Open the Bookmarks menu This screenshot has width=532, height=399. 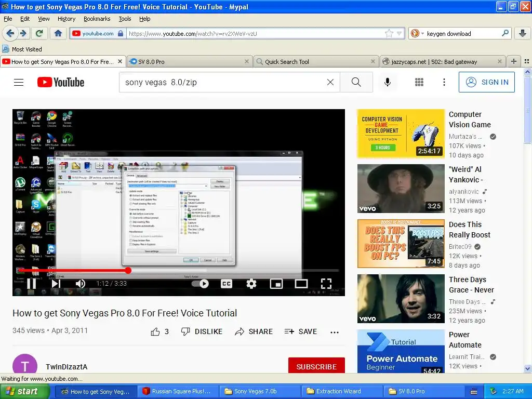click(97, 19)
